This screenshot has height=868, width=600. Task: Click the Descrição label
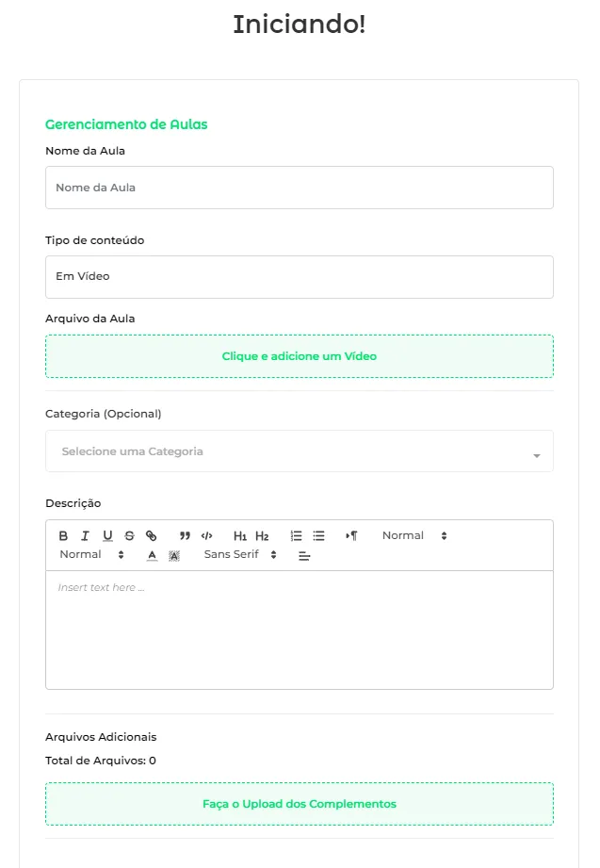(73, 504)
